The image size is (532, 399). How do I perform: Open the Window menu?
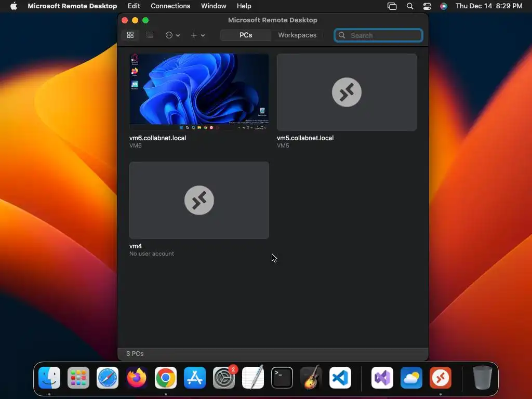[x=214, y=6]
